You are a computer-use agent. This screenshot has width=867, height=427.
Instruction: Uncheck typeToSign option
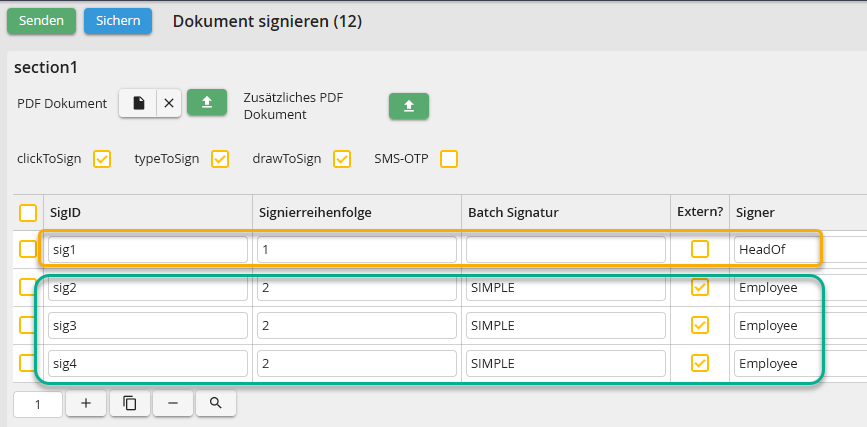(220, 159)
